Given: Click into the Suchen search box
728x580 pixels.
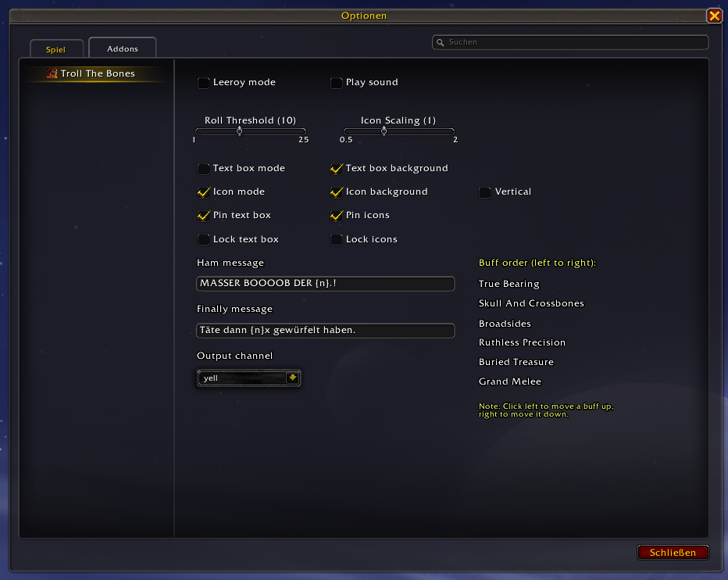Looking at the screenshot, I should 574,42.
